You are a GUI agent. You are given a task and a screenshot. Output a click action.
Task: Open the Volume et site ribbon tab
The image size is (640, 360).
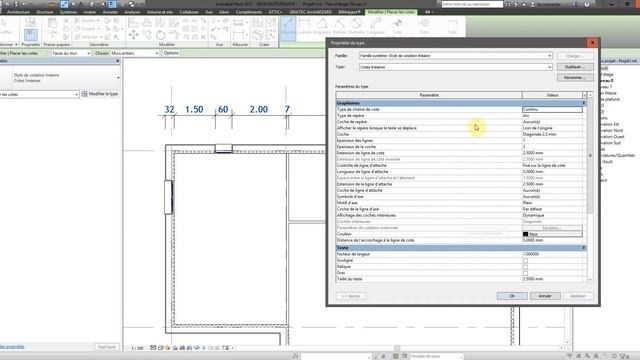tap(159, 12)
